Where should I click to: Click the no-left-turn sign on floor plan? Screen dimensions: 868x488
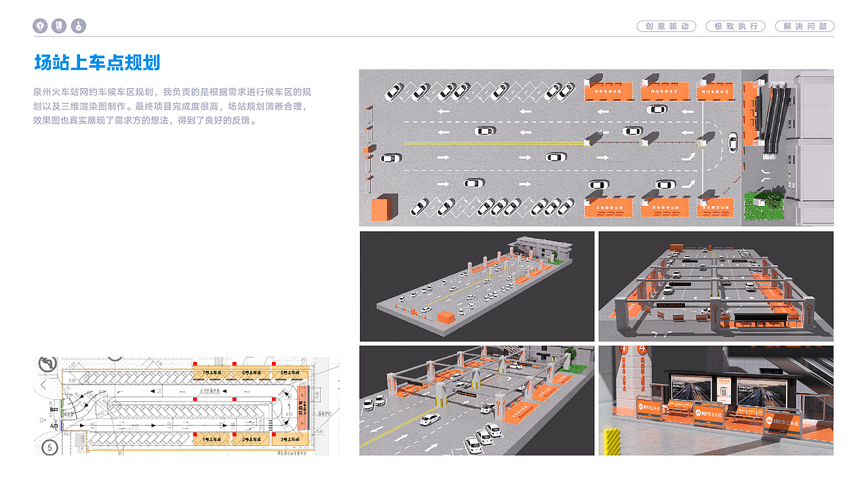click(47, 365)
